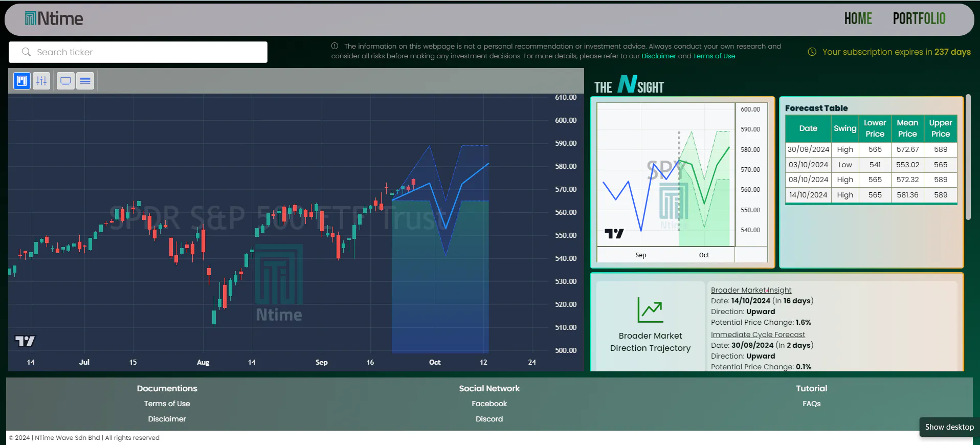980x445 pixels.
Task: Click the magnifier icon in the search box
Action: click(x=26, y=52)
